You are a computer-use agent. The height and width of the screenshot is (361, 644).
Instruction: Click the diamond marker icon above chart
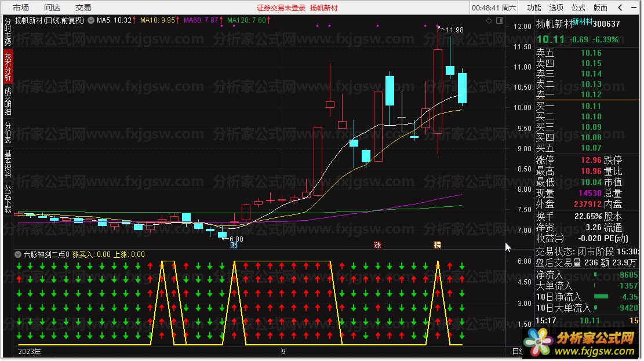(489, 20)
